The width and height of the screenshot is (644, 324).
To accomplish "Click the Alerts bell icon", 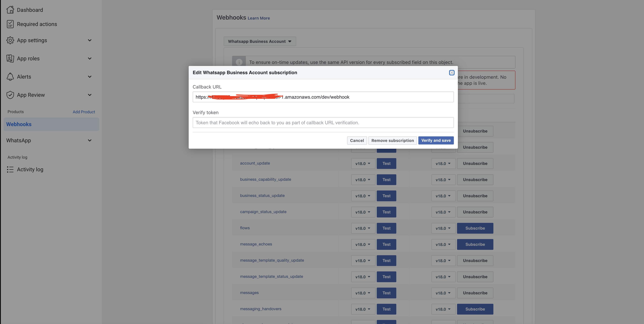I will point(10,77).
